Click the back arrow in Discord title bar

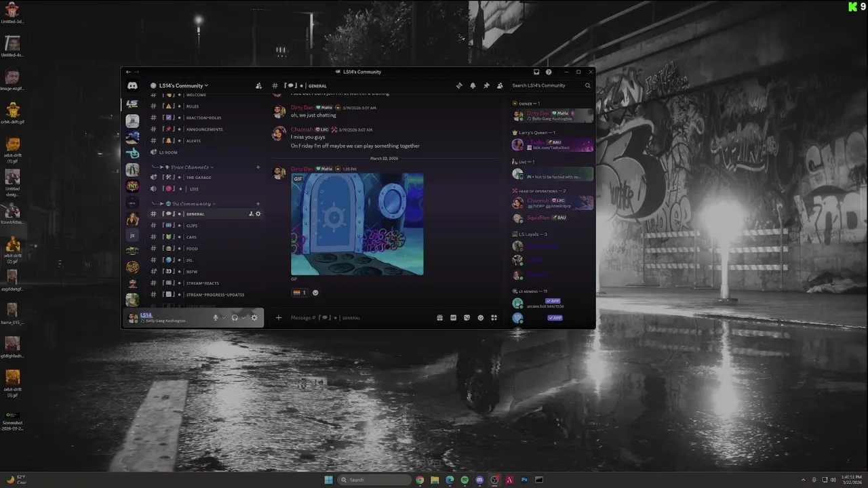128,72
